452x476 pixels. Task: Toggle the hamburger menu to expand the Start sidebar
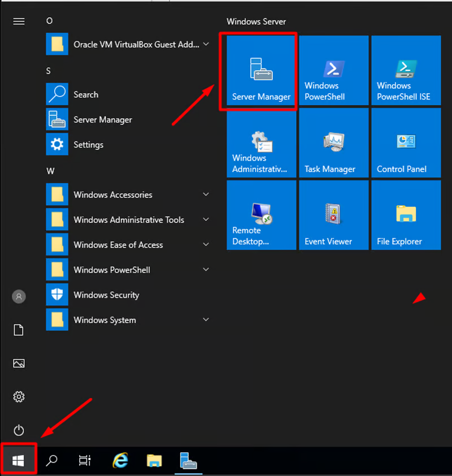pos(19,21)
